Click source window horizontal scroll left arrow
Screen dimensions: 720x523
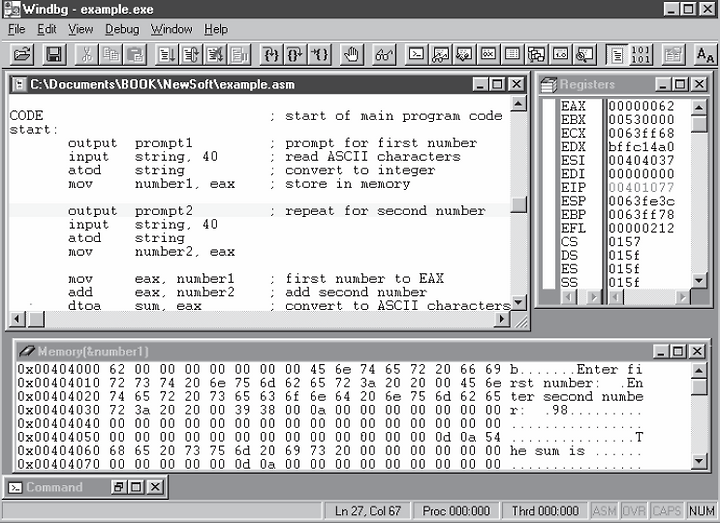(x=17, y=318)
